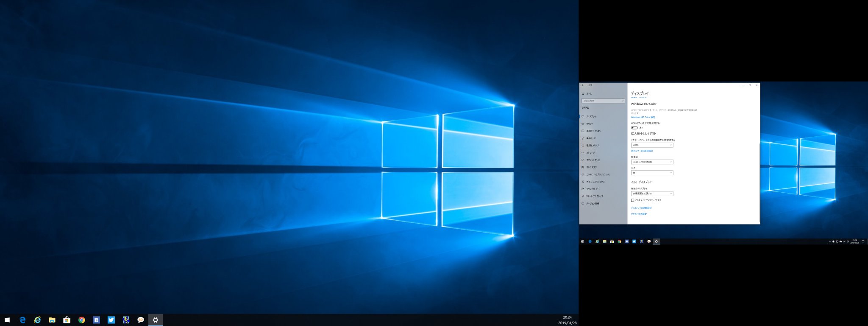This screenshot has width=868, height=326.
Task: Open Internet Explorer on taskbar beneath Settings window
Action: (597, 242)
